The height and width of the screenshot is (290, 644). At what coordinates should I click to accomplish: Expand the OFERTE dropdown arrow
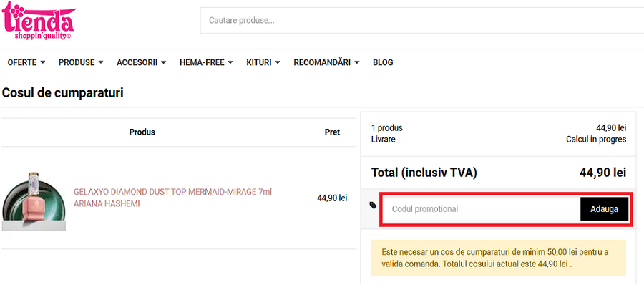point(43,63)
